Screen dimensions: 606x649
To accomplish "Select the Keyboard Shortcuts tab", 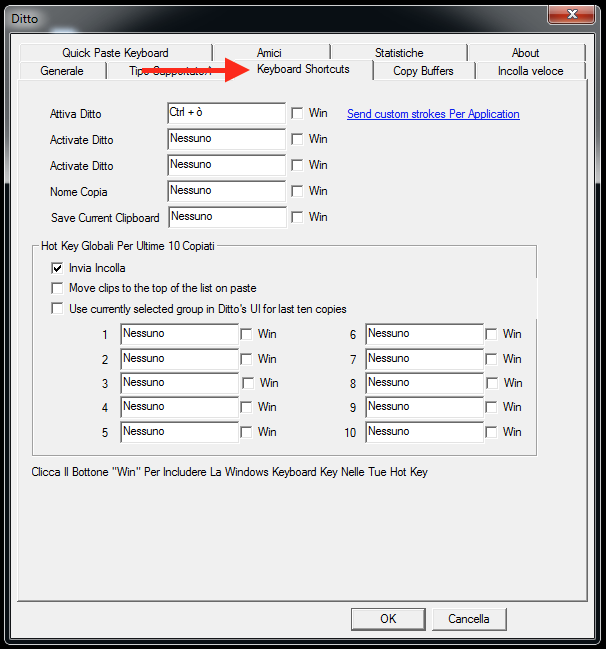I will [x=303, y=69].
